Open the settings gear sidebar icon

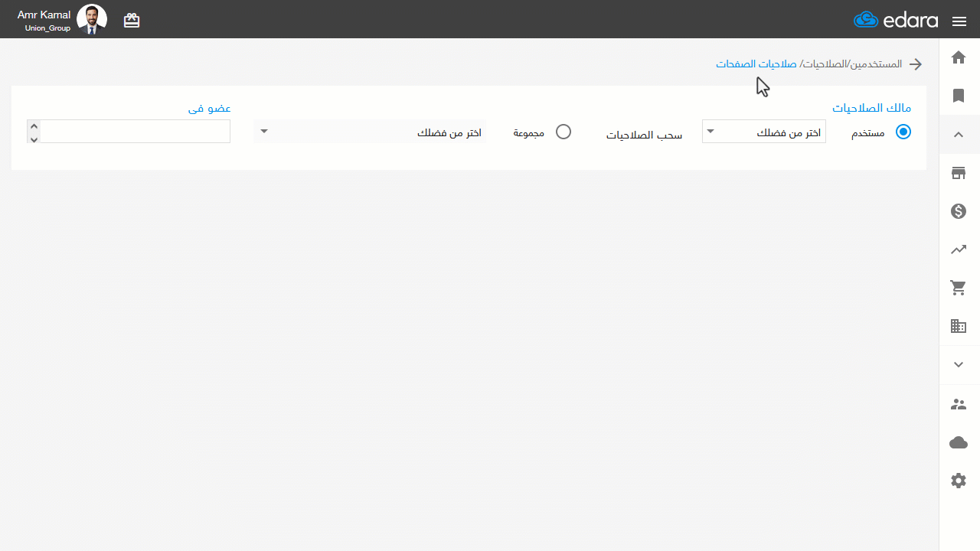(959, 481)
